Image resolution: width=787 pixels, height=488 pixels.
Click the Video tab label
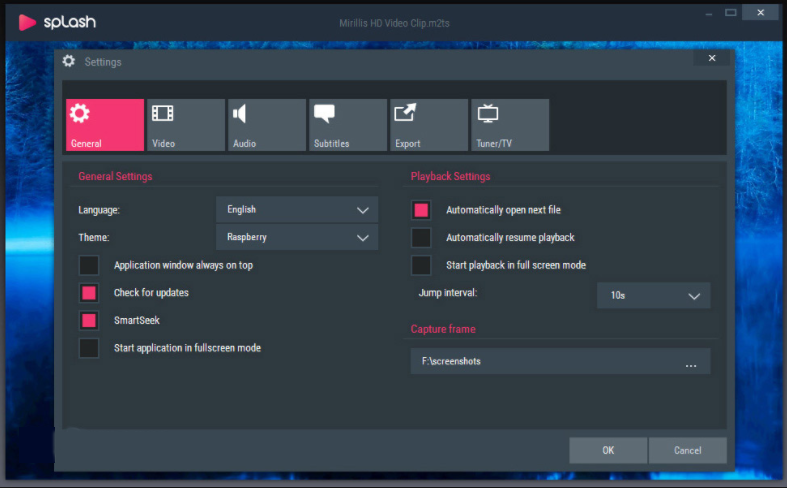coord(164,144)
